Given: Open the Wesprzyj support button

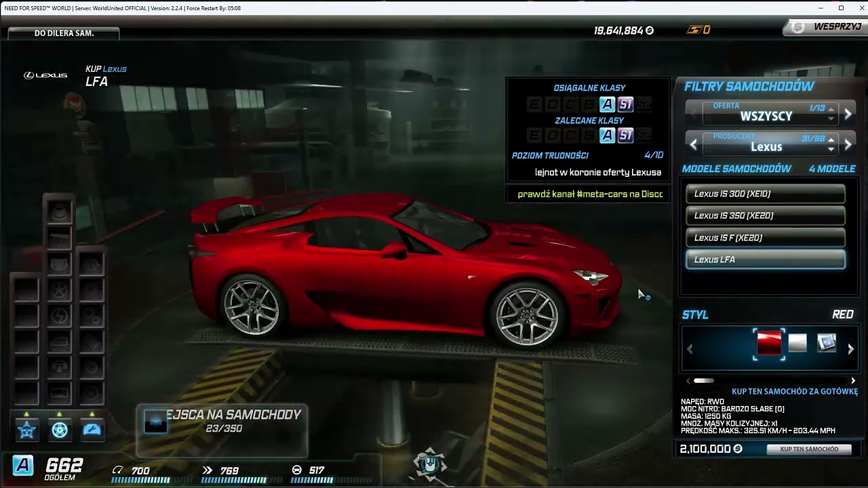Looking at the screenshot, I should tap(824, 27).
